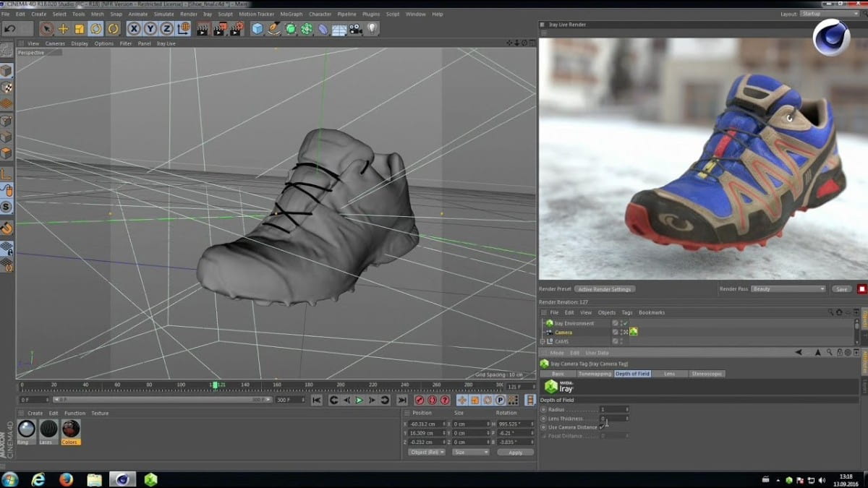The width and height of the screenshot is (868, 488).
Task: Stop the Iray live render
Action: click(x=861, y=289)
